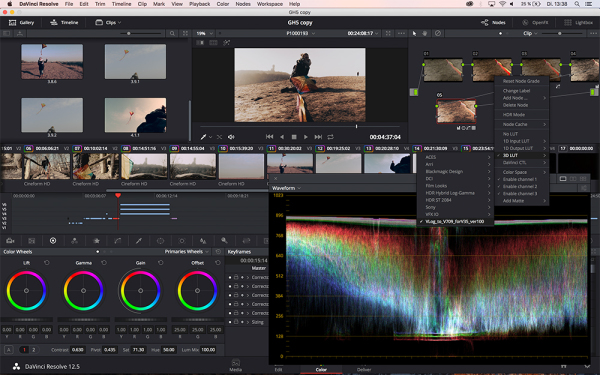Open the Power Window palette icon
The height and width of the screenshot is (375, 600).
tap(160, 241)
